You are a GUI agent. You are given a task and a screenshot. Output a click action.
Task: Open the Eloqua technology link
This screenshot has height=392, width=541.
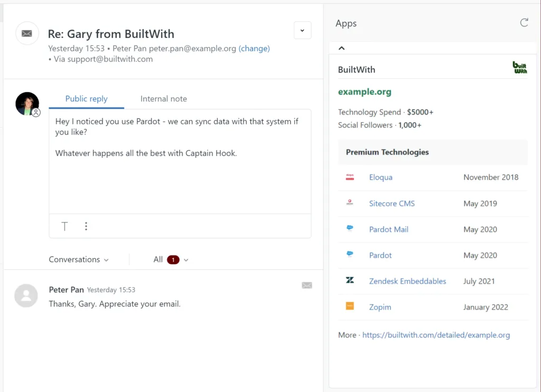click(x=380, y=178)
